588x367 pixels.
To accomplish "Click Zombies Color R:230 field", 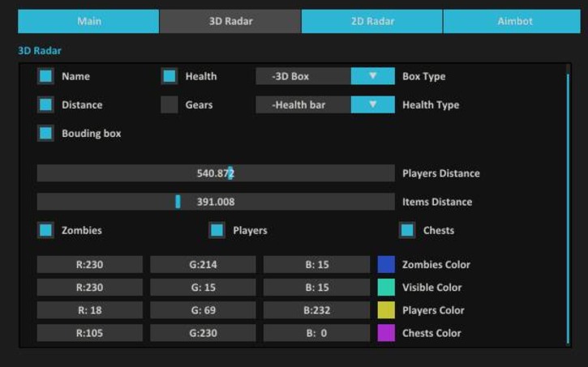I will [x=90, y=264].
